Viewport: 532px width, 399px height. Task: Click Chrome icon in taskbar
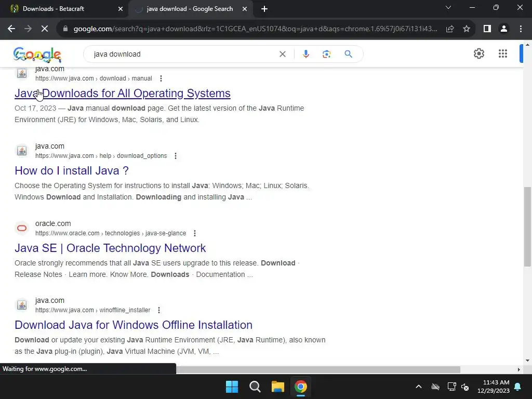[300, 387]
